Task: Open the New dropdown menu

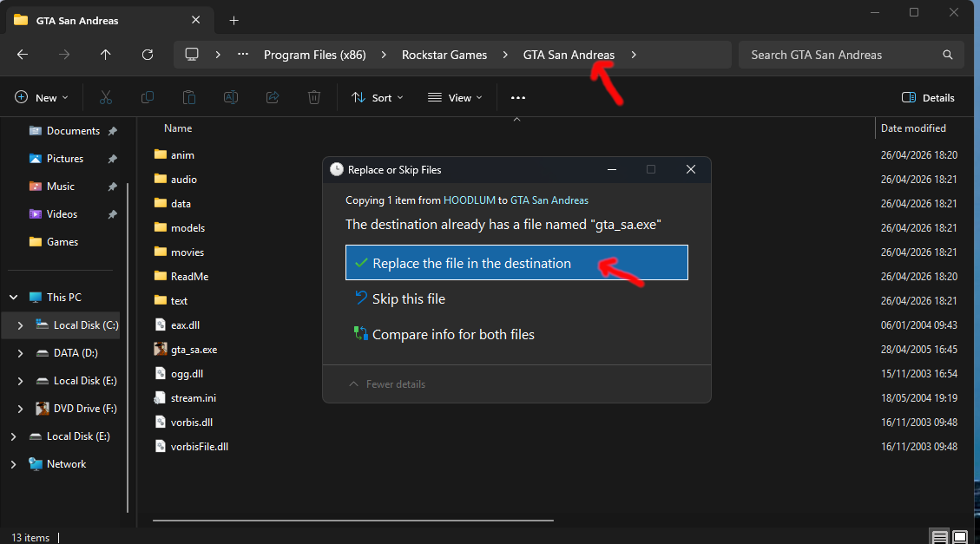Action: coord(42,97)
